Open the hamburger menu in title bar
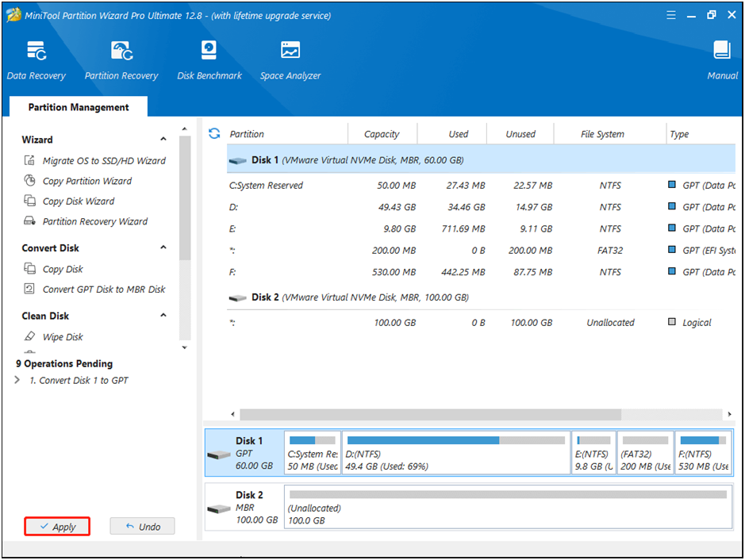Screen dimensions: 745x560 tap(671, 15)
